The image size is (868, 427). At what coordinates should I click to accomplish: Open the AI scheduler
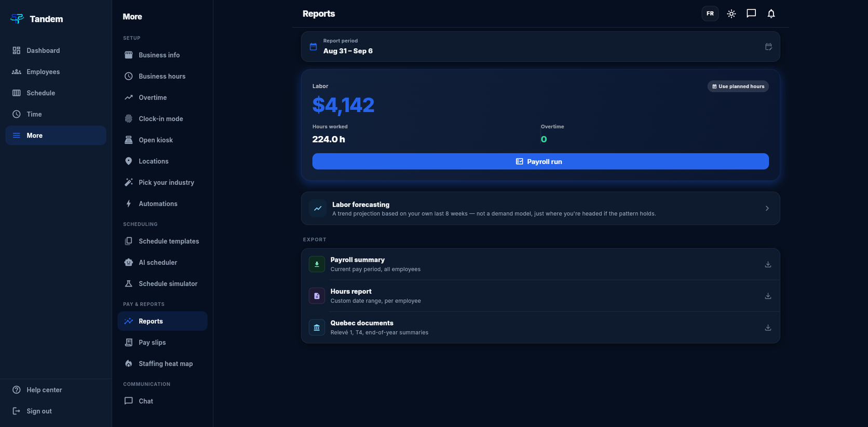pos(162,263)
